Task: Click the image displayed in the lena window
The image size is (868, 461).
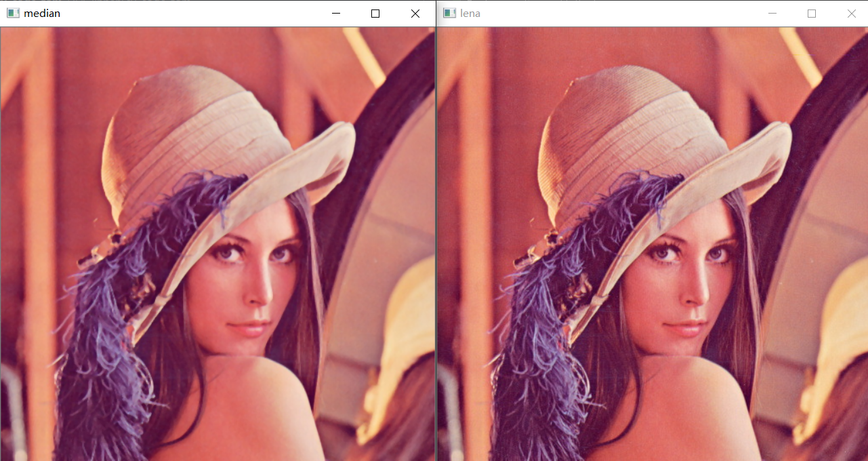Action: click(653, 244)
